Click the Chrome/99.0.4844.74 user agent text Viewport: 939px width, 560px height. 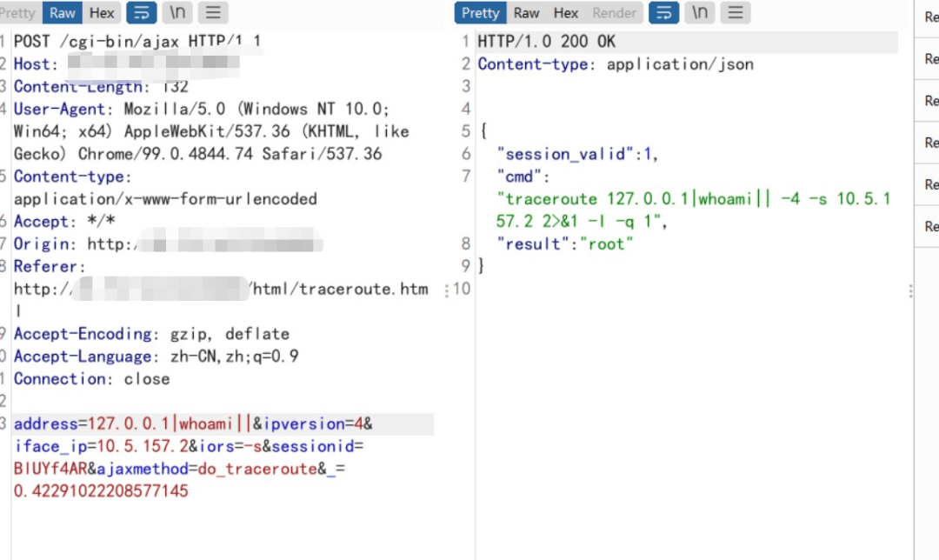point(165,154)
